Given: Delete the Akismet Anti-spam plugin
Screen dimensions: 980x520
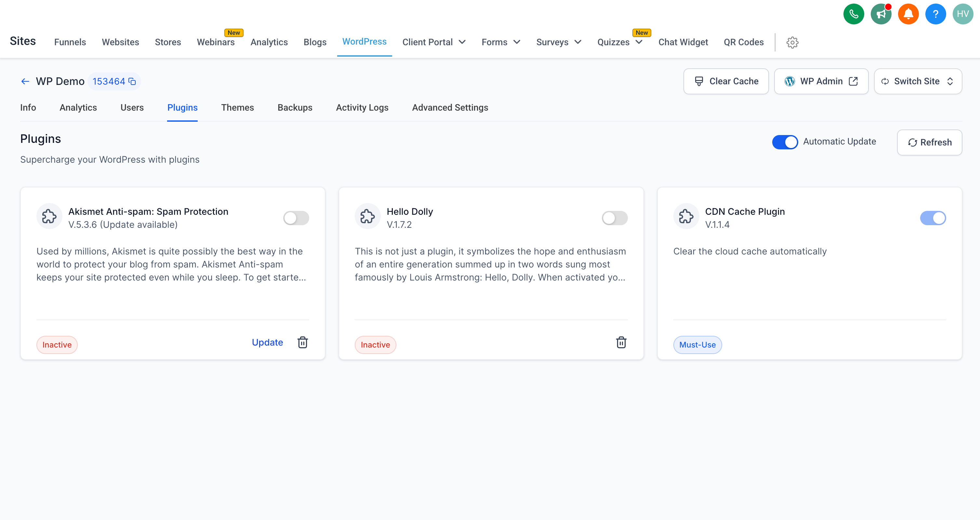Looking at the screenshot, I should click(x=302, y=342).
